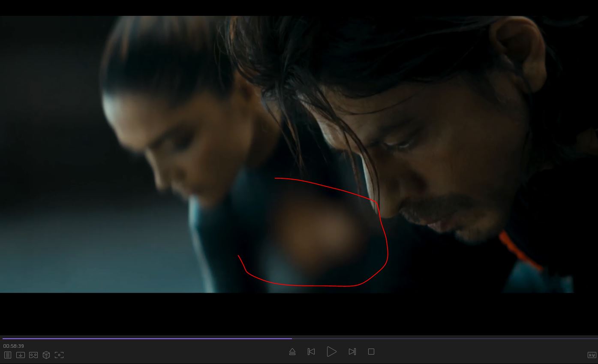This screenshot has width=598, height=364.
Task: Stop playback with the square button
Action: coord(371,352)
